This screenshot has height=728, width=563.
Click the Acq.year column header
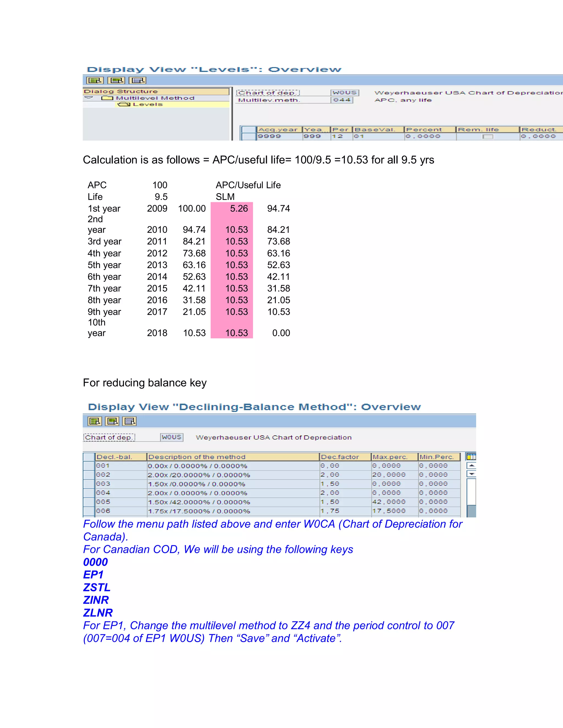(280, 130)
